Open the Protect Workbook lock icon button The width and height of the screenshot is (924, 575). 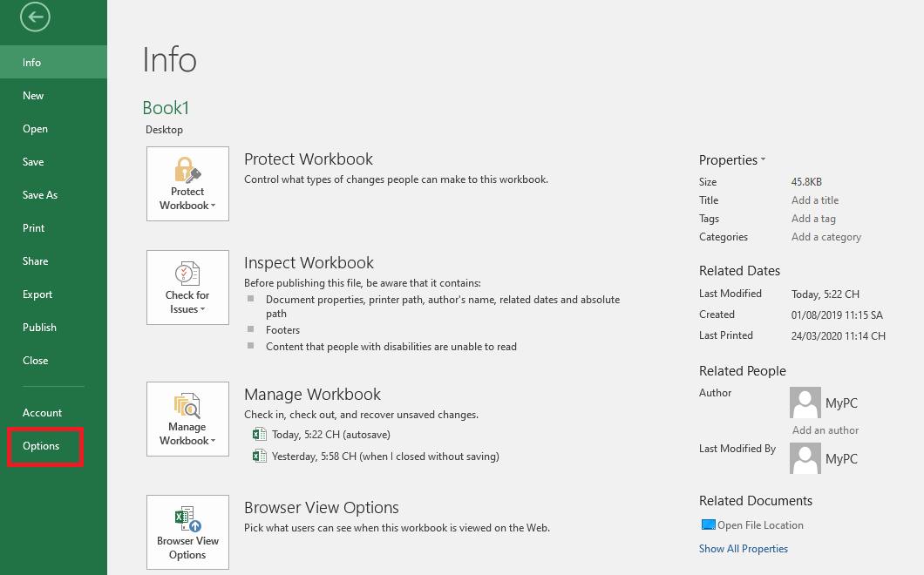[x=187, y=171]
